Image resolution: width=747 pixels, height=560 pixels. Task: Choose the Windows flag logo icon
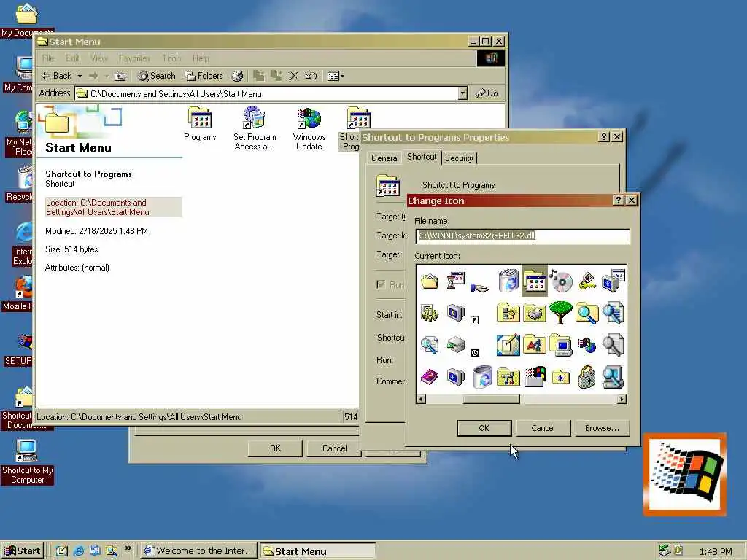(534, 377)
